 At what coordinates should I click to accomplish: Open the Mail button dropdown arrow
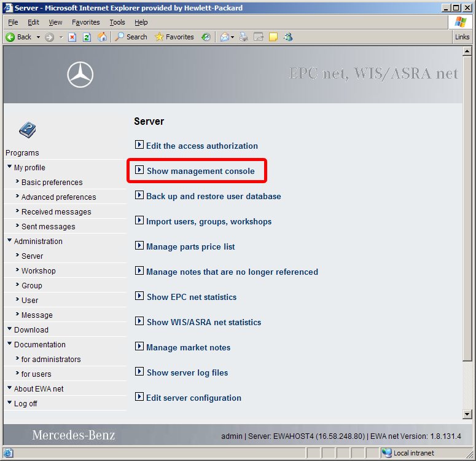233,37
